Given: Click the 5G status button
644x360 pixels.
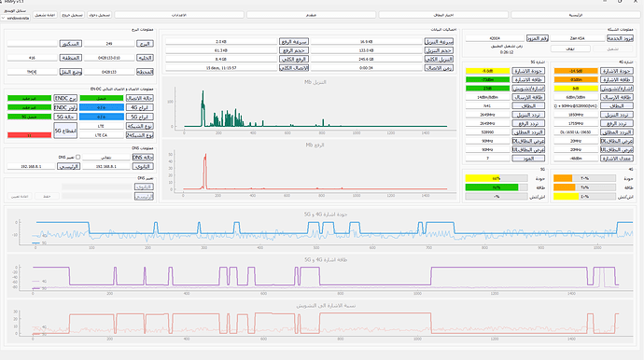Looking at the screenshot, I should 65,117.
